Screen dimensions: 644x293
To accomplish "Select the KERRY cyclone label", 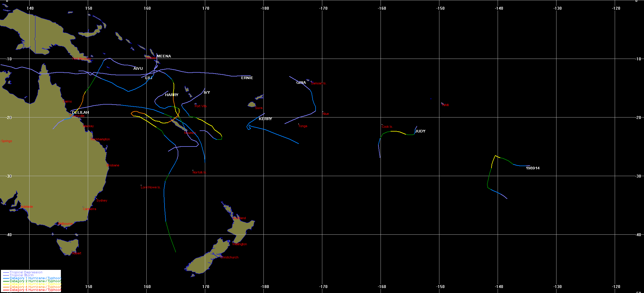I will click(265, 119).
